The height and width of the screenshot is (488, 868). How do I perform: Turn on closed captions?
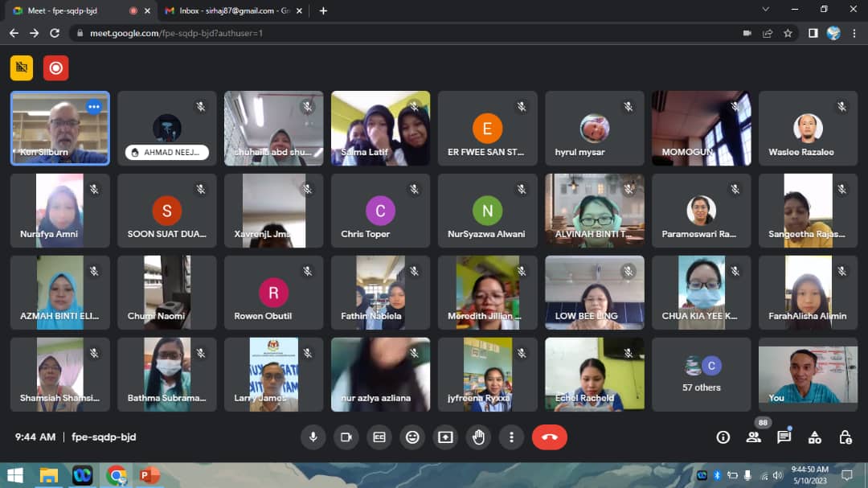point(379,437)
